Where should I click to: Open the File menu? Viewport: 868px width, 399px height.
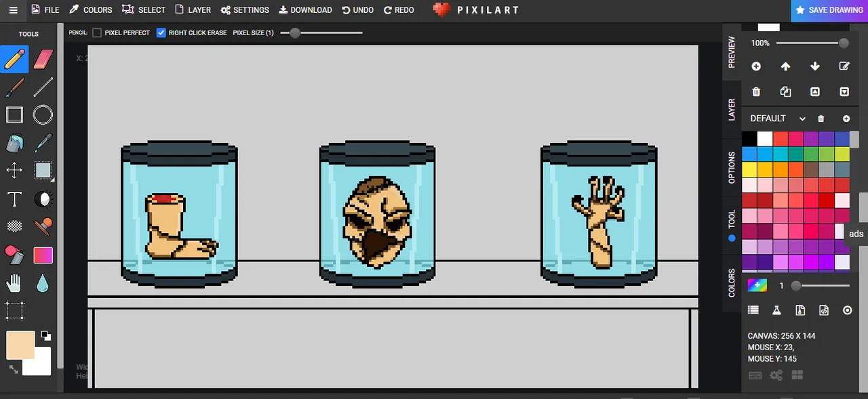tap(45, 9)
